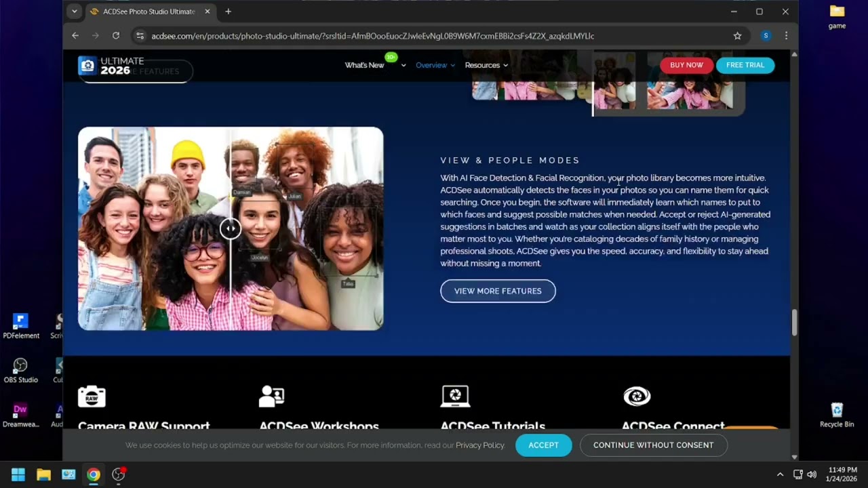Go back with browser back arrow
Image resolution: width=868 pixels, height=488 pixels.
click(x=75, y=36)
